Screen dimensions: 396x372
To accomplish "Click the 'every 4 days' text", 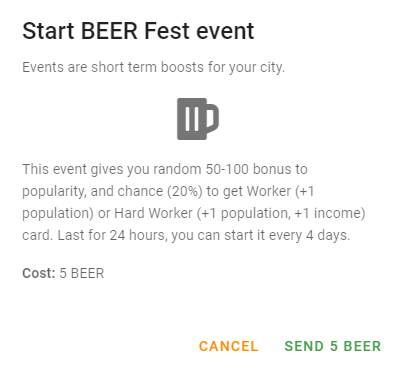I will point(309,235).
